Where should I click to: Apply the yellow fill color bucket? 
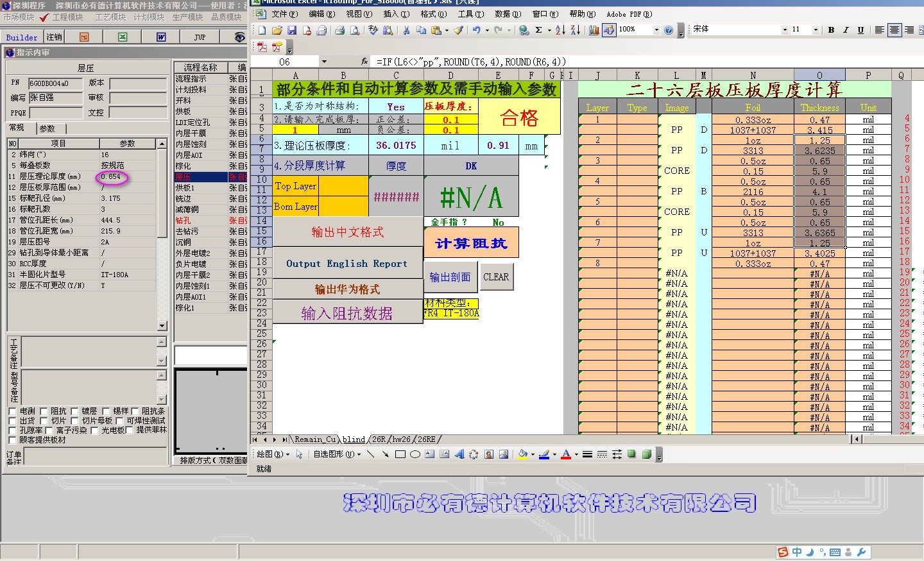(x=523, y=454)
